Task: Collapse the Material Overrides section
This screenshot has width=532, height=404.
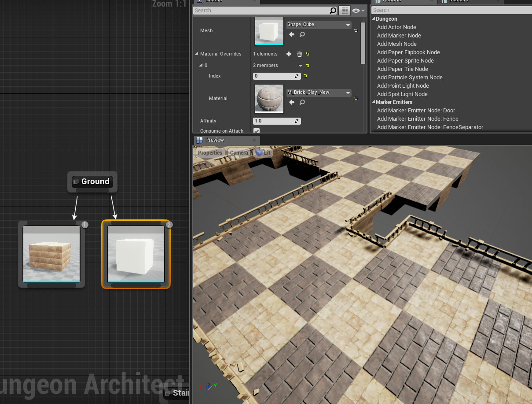Action: coord(197,54)
